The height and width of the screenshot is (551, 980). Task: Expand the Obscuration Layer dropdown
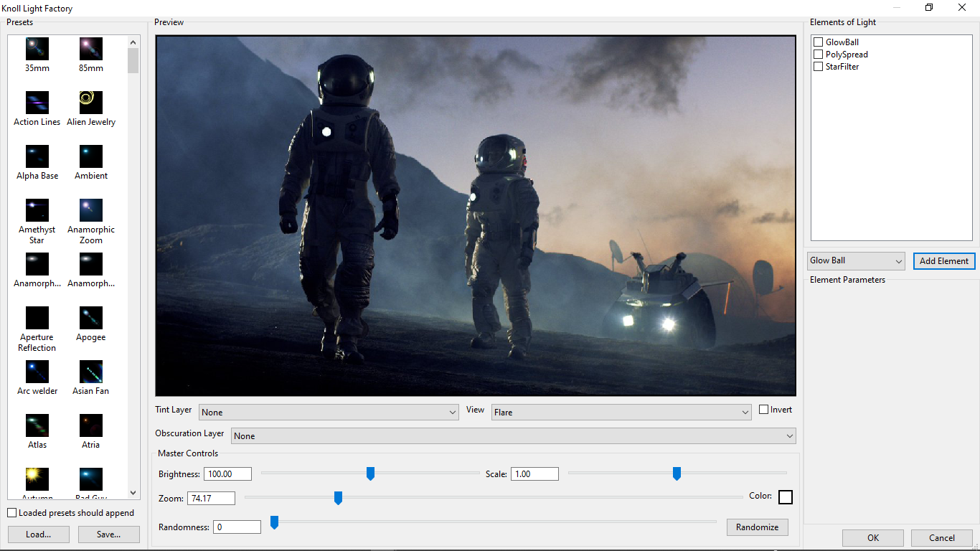[x=514, y=436]
